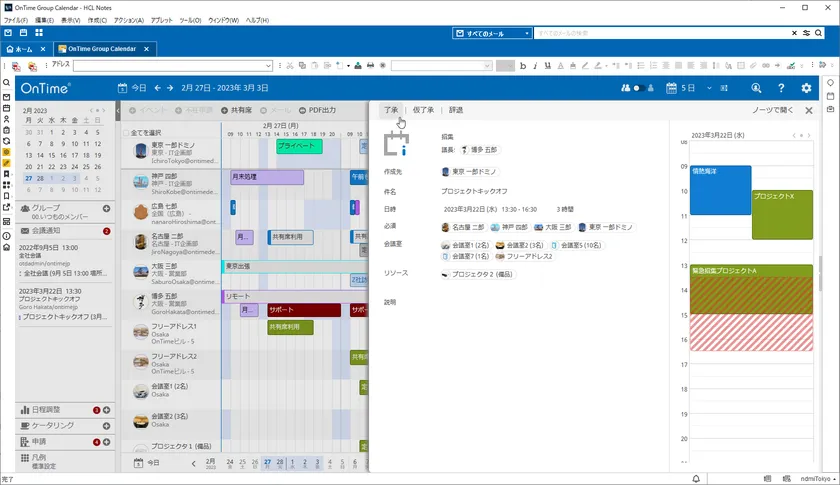This screenshot has width=840, height=485.
Task: Click the info circle icon in left sidebar
Action: [6, 236]
